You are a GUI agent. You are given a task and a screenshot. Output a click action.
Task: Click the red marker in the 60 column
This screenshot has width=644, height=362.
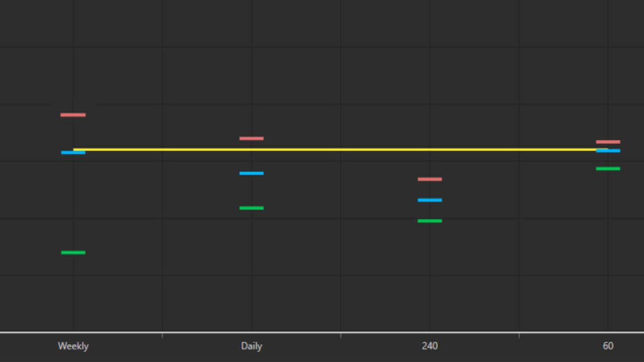pos(608,142)
